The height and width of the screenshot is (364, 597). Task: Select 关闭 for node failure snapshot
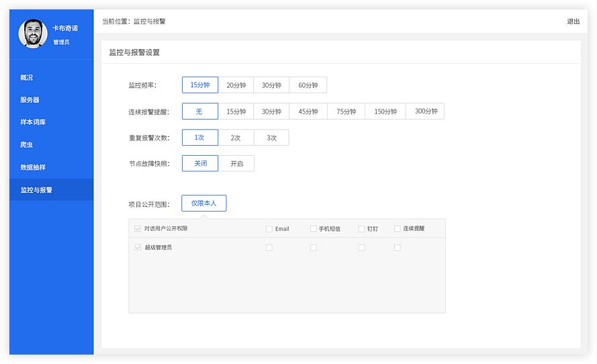[200, 164]
